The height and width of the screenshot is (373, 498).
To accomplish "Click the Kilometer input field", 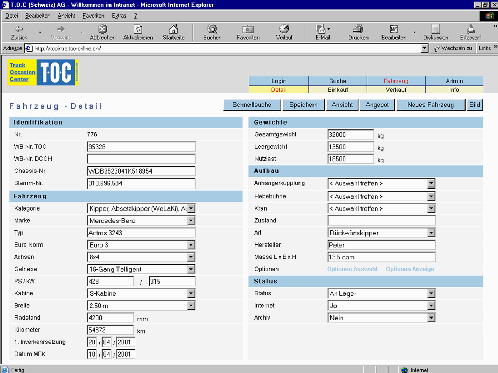I will (x=110, y=330).
